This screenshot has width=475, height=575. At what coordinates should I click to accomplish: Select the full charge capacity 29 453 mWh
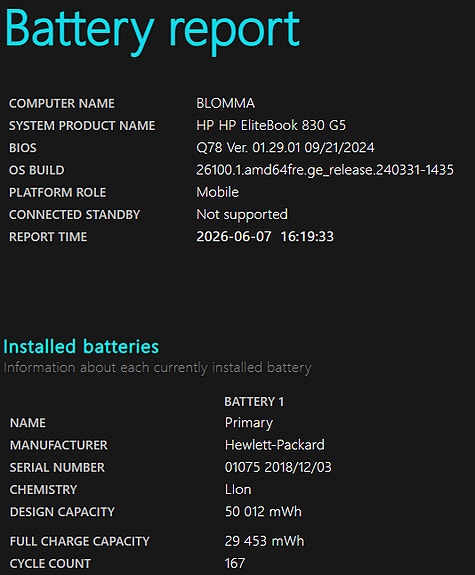(x=264, y=541)
